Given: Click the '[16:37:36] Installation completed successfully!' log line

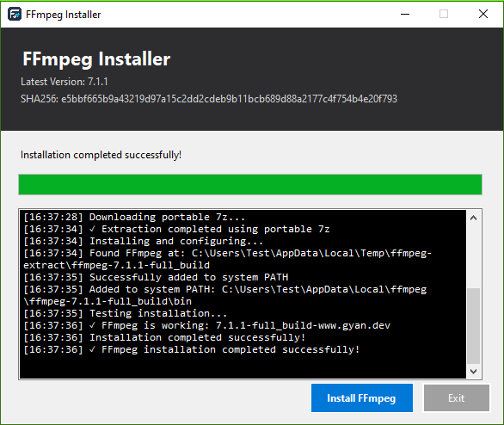Looking at the screenshot, I should click(x=164, y=337).
